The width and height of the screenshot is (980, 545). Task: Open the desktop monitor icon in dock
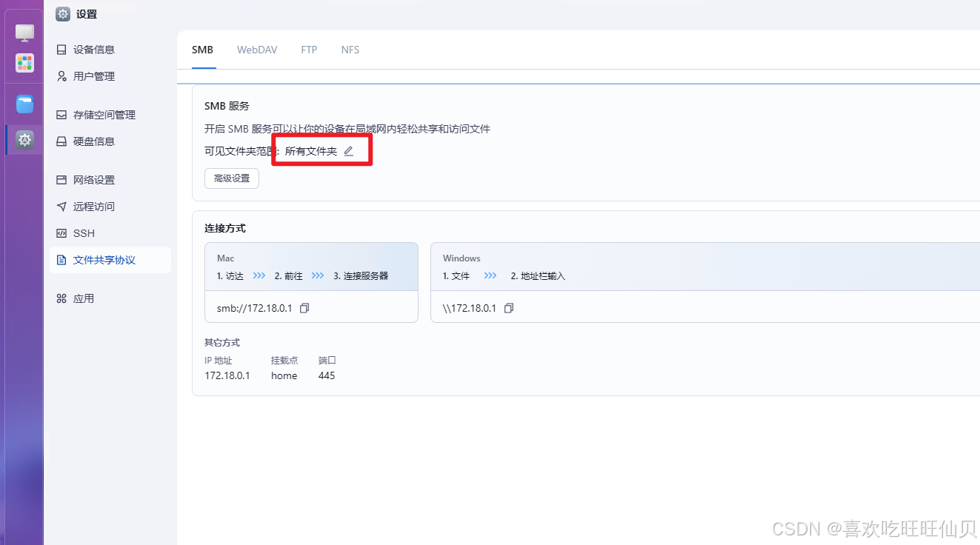(25, 33)
